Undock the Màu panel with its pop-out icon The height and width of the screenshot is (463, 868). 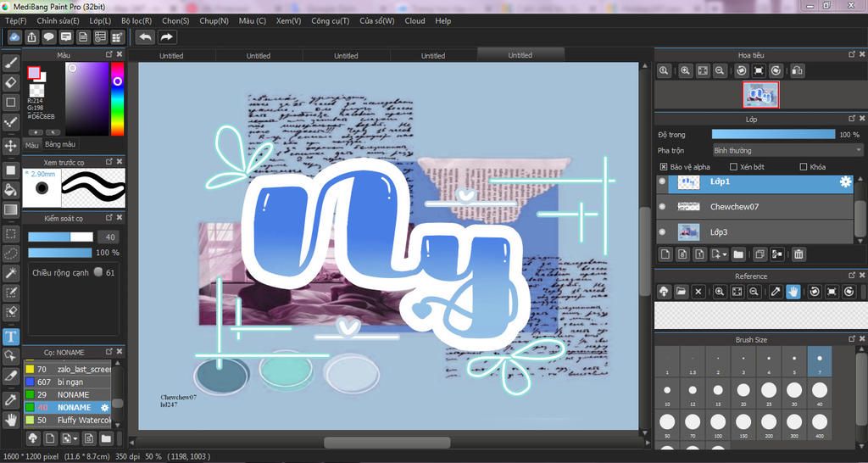pyautogui.click(x=109, y=54)
